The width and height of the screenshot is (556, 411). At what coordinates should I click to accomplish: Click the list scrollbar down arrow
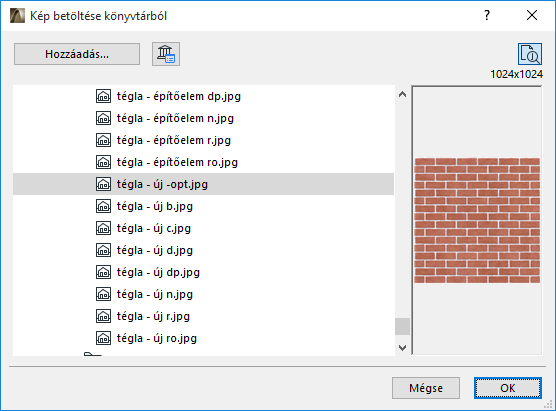tap(402, 348)
